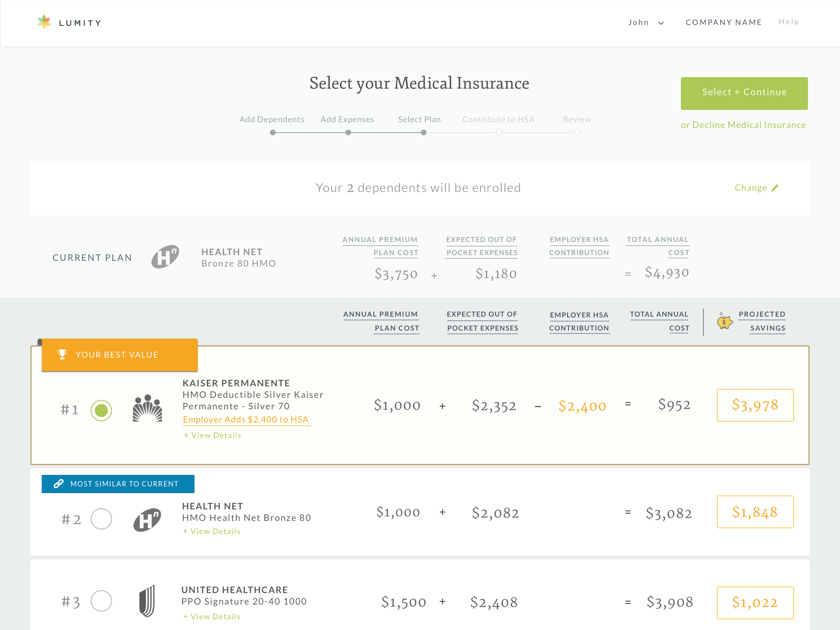Click the KAISER PERMANENTE plan name
The width and height of the screenshot is (840, 630).
coord(236,383)
